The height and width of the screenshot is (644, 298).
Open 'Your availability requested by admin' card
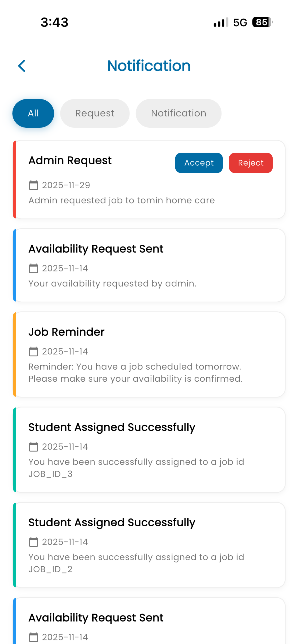pyautogui.click(x=149, y=265)
